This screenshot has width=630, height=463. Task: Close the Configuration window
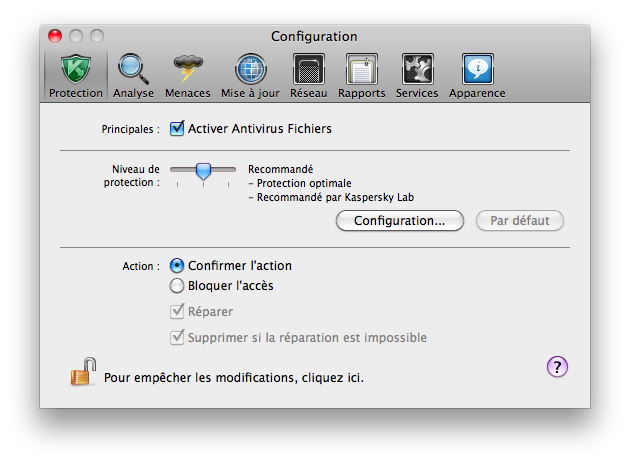(x=56, y=37)
